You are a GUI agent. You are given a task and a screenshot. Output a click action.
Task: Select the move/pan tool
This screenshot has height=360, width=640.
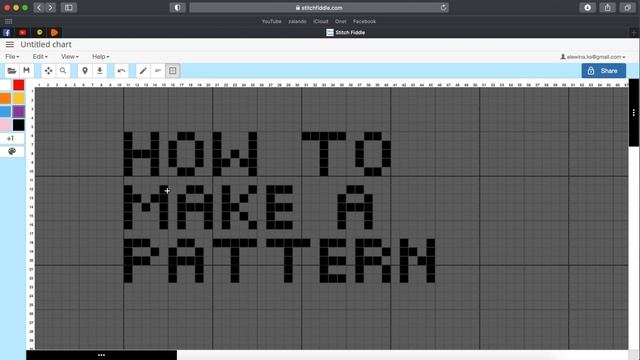coord(48,71)
